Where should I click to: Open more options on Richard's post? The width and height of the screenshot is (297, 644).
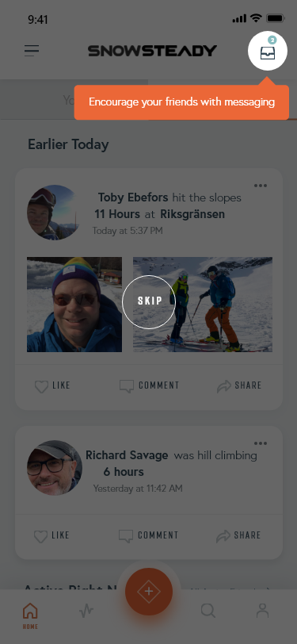(x=261, y=443)
